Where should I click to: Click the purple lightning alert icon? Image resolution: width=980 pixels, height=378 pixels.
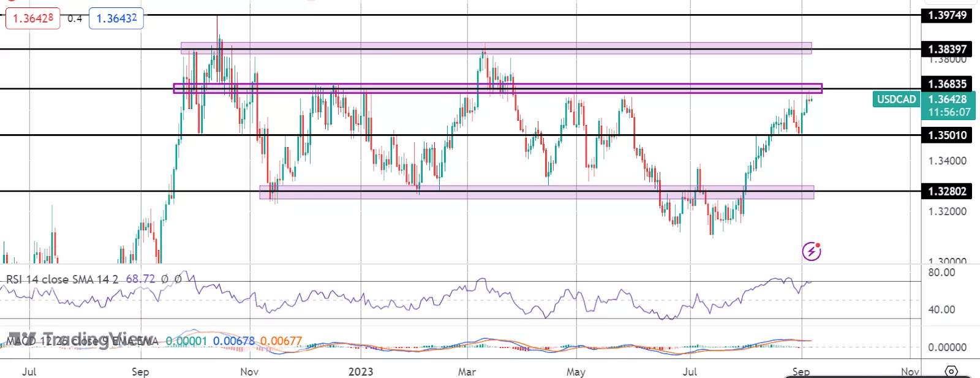(x=812, y=251)
